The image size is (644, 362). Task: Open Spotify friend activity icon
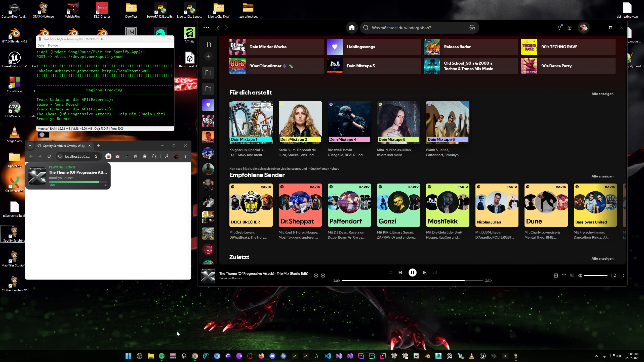[570, 28]
